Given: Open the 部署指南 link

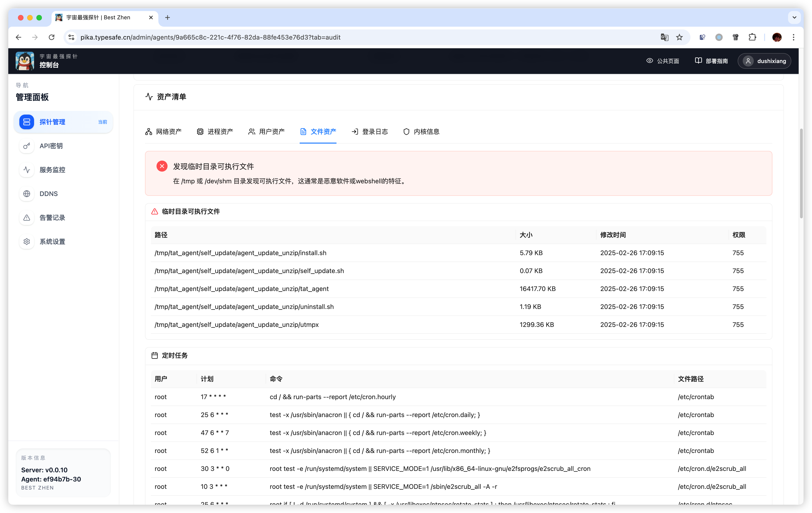Looking at the screenshot, I should coord(711,61).
